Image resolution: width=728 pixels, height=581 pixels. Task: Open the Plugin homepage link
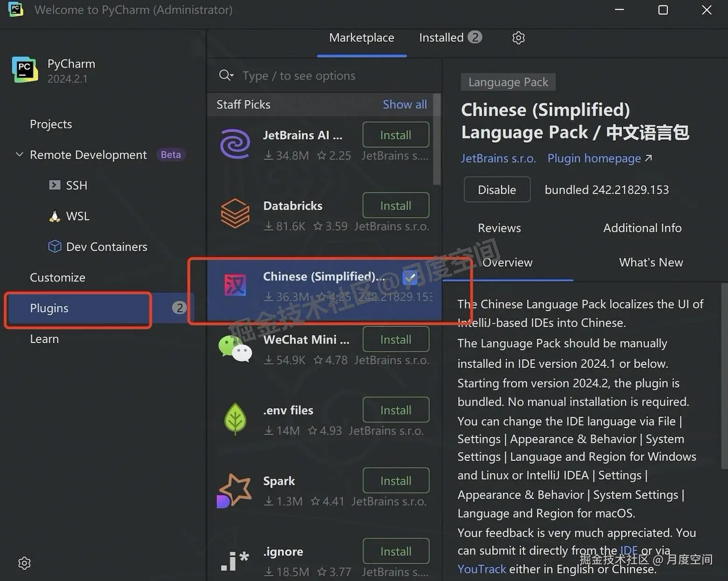click(594, 158)
